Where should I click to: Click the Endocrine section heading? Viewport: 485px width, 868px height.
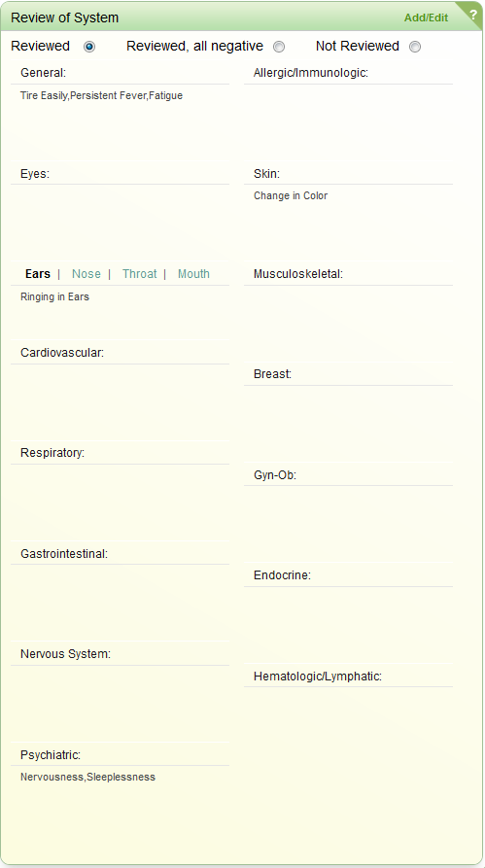(x=283, y=575)
